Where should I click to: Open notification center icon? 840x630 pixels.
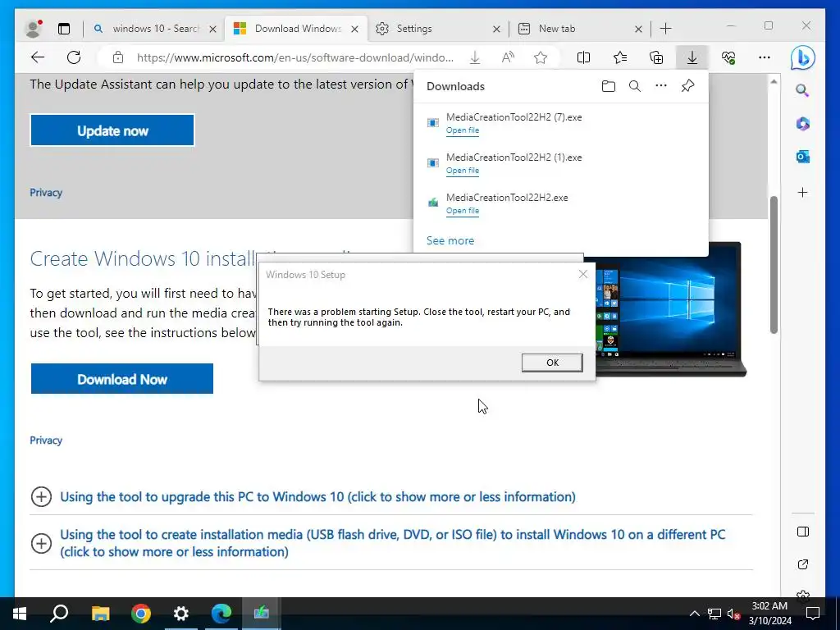coord(813,614)
